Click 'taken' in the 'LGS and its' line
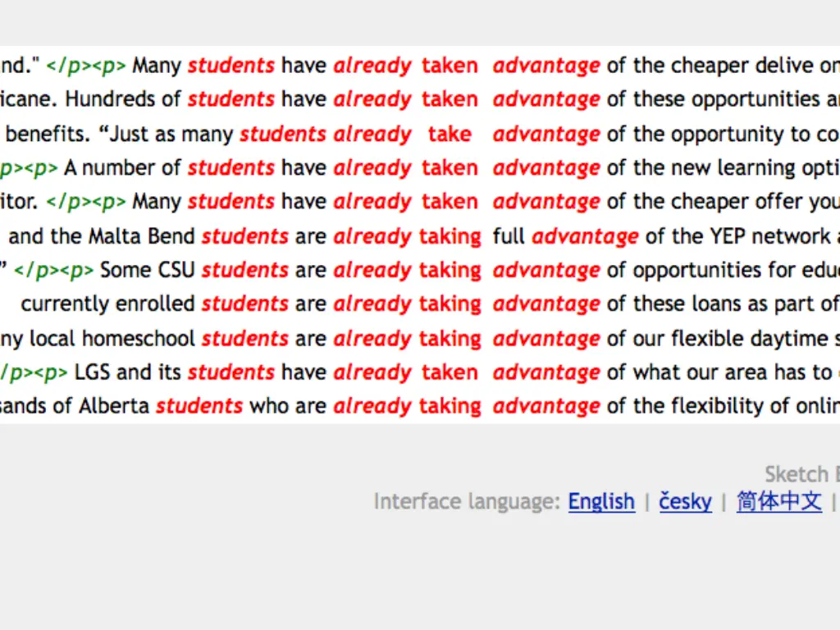 [x=450, y=372]
